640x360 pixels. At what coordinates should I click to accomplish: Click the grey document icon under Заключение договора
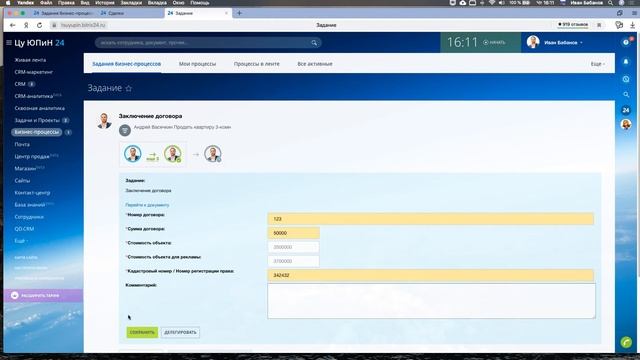coord(124,130)
